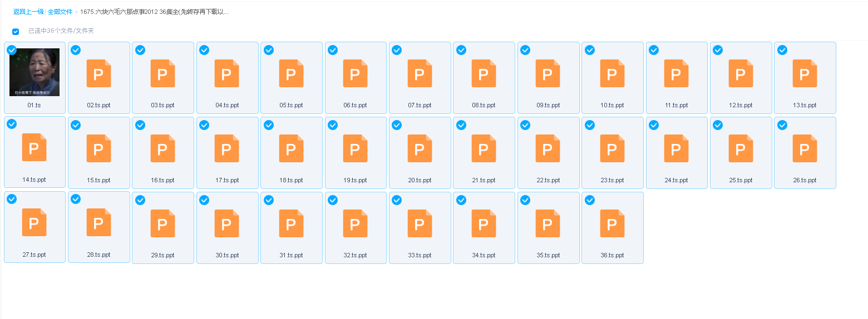This screenshot has width=868, height=319.
Task: Deselect the checkmark on 01.ts
Action: (x=12, y=50)
